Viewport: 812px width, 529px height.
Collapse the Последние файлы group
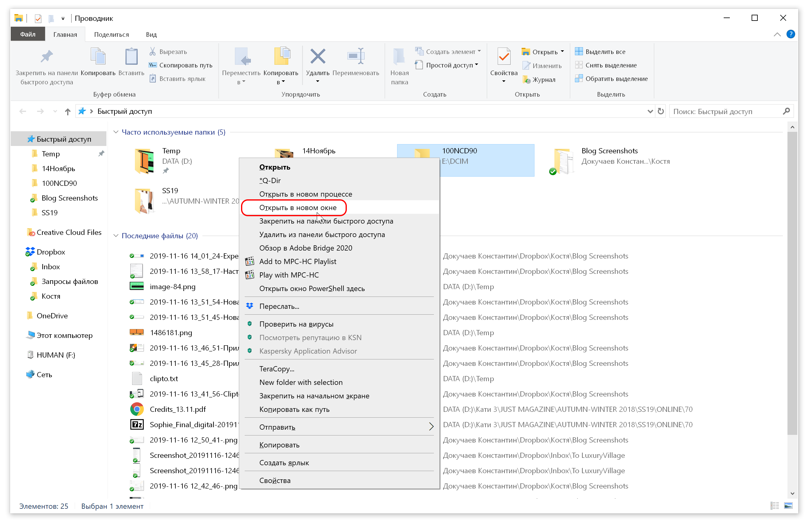coord(116,236)
